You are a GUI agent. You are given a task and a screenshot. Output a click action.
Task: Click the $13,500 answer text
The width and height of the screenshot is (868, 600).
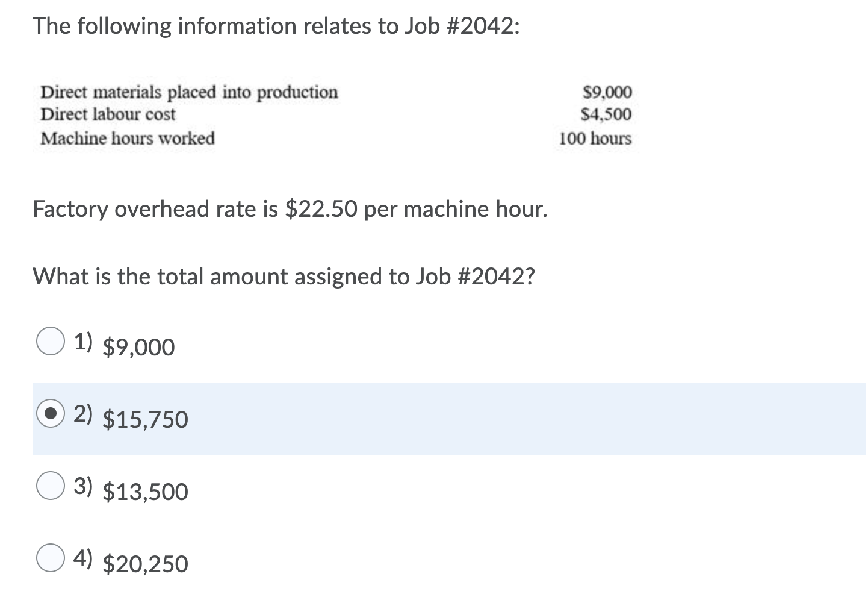[x=146, y=492]
